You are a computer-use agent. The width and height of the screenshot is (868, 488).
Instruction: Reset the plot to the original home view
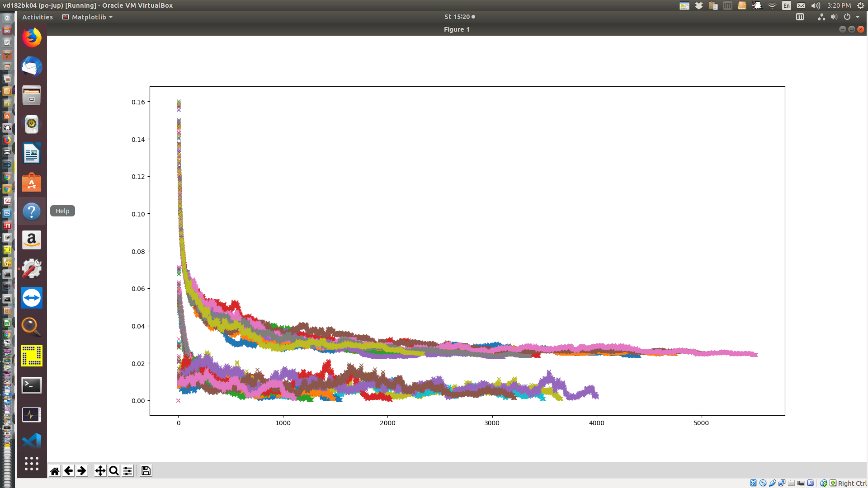tap(55, 471)
